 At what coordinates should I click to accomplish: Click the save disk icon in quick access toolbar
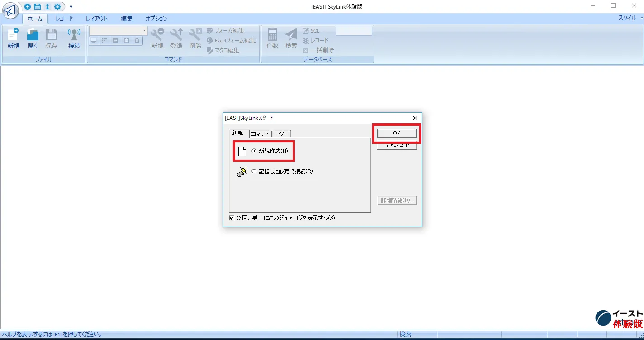click(38, 7)
